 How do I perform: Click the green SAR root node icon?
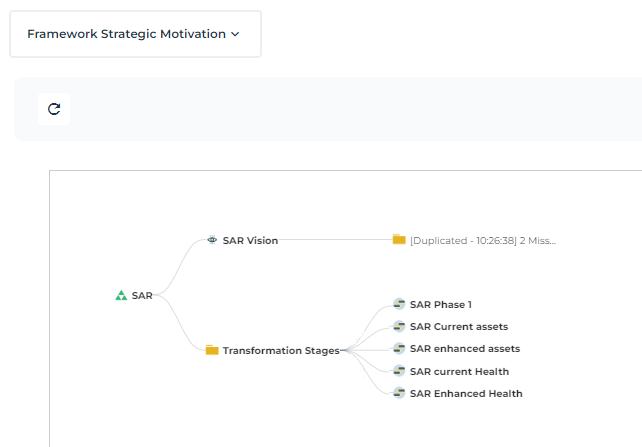point(121,295)
